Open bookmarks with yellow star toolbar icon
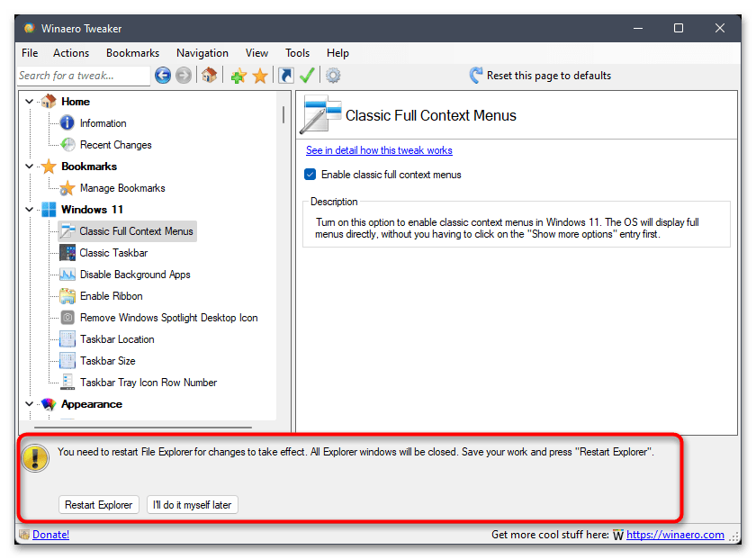Viewport: 756px width, 559px height. pos(260,76)
